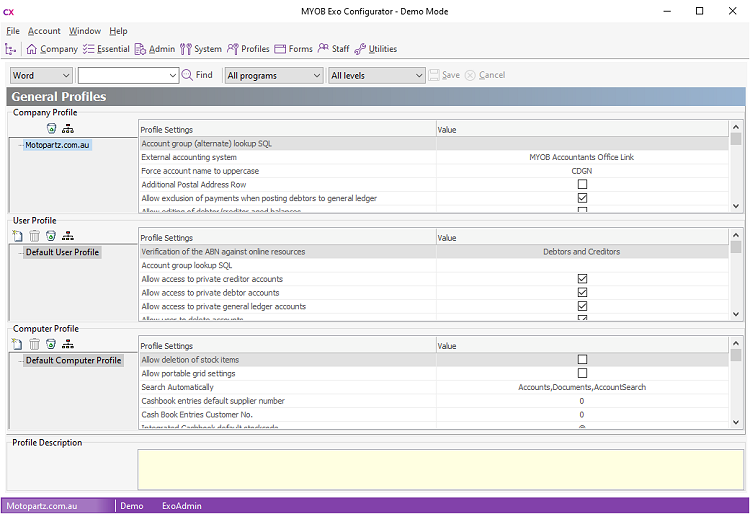Select 'Cash Book Entries Customer No.' row
Screen dimensions: 750x514
434,415
